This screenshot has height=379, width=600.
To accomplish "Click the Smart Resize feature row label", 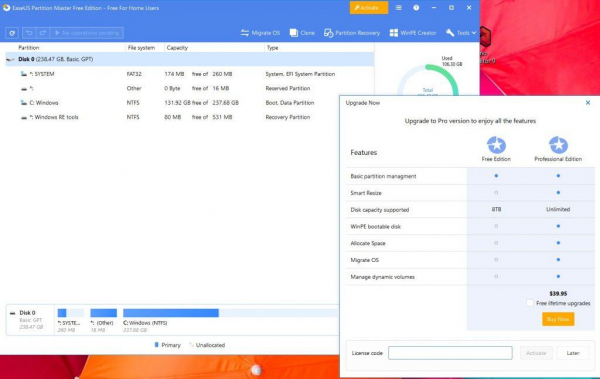I will tap(366, 193).
